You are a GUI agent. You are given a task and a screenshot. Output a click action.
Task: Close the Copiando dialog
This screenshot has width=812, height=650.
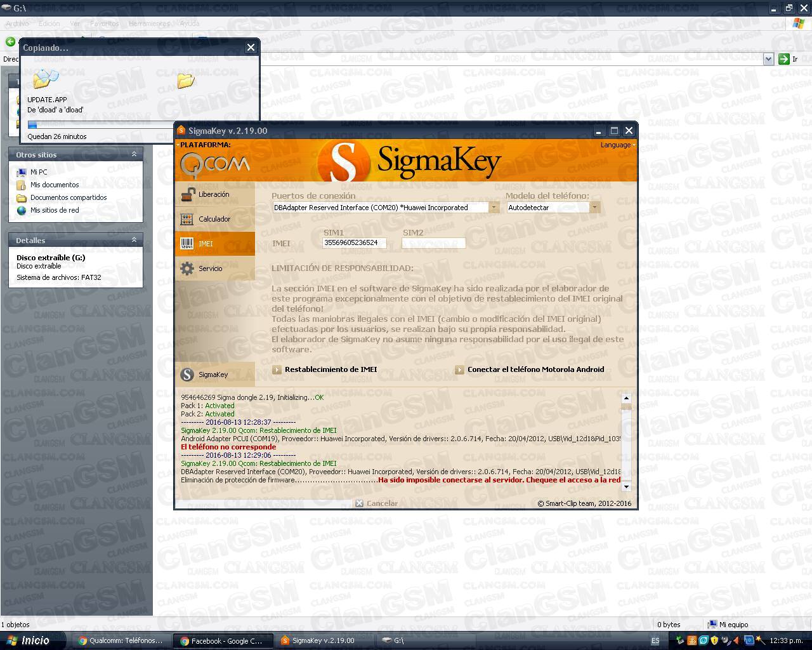[251, 48]
